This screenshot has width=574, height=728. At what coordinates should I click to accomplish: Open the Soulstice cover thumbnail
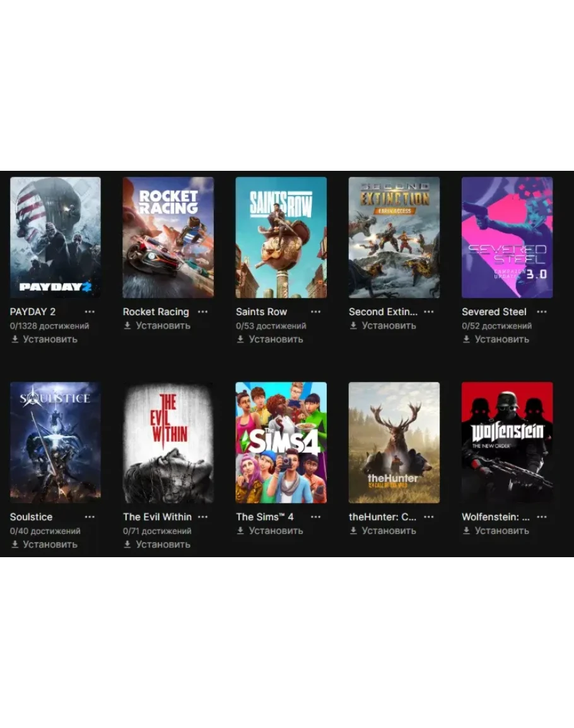coord(56,442)
